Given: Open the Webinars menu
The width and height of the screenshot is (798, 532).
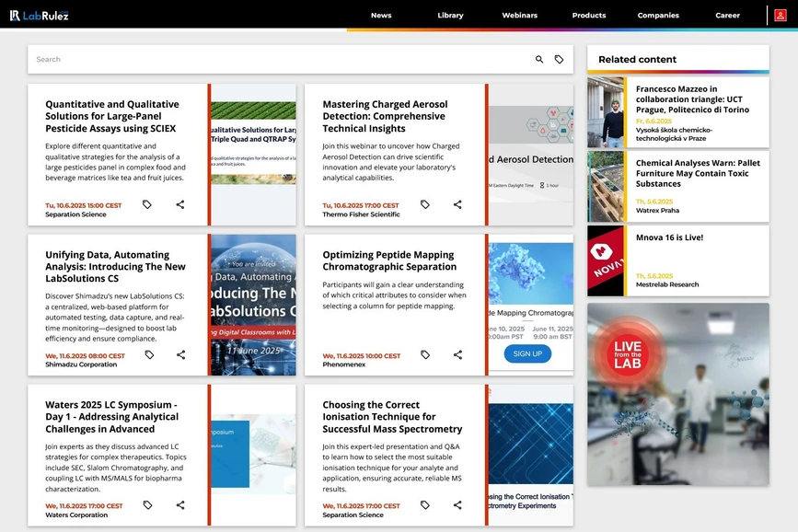Looking at the screenshot, I should (520, 16).
